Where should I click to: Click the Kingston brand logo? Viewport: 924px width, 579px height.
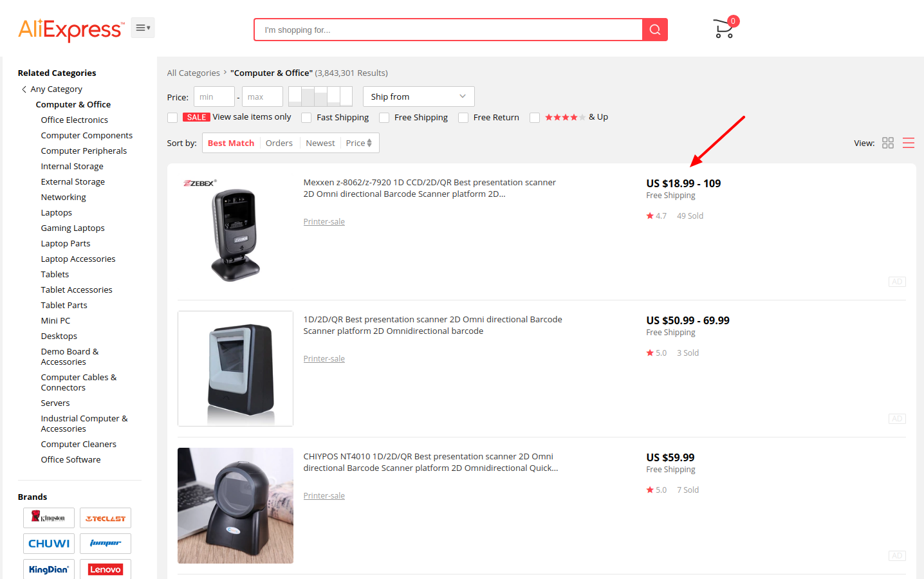pyautogui.click(x=49, y=518)
